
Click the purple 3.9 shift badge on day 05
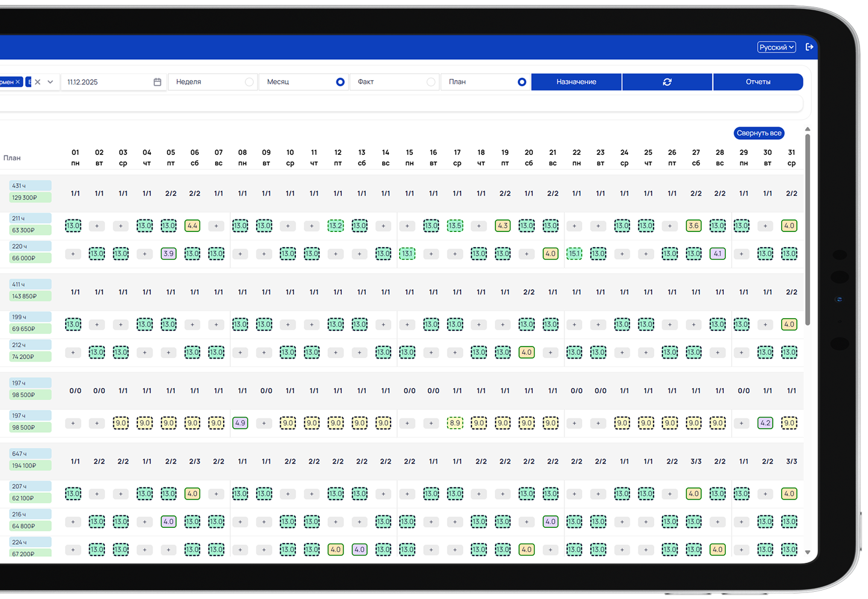pos(169,254)
